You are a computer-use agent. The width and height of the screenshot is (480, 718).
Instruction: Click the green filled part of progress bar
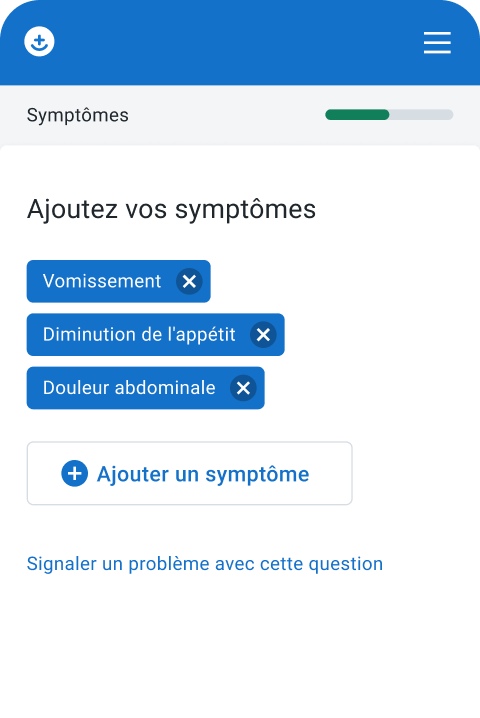(x=357, y=114)
